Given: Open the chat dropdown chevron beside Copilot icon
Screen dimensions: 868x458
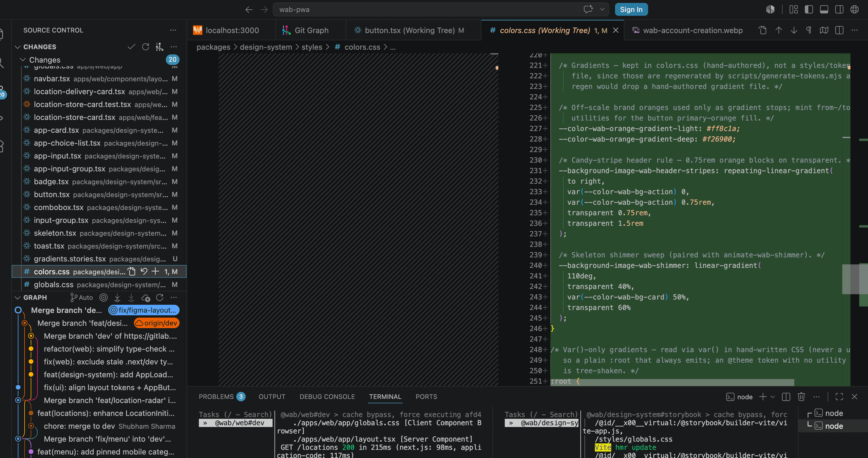Looking at the screenshot, I should [602, 9].
